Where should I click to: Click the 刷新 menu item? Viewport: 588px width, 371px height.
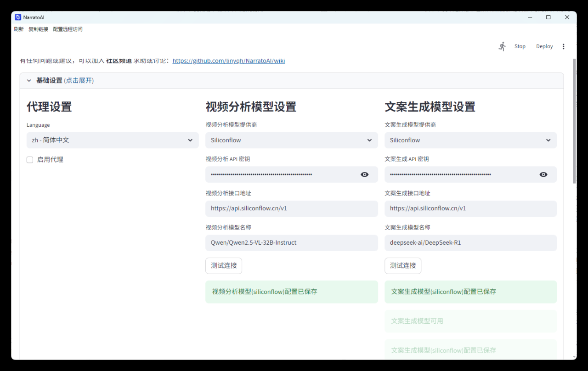pos(19,29)
